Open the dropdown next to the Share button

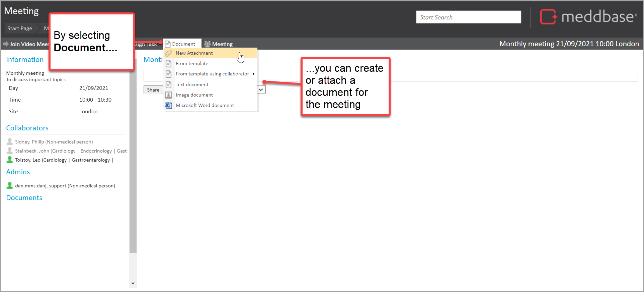pyautogui.click(x=261, y=90)
